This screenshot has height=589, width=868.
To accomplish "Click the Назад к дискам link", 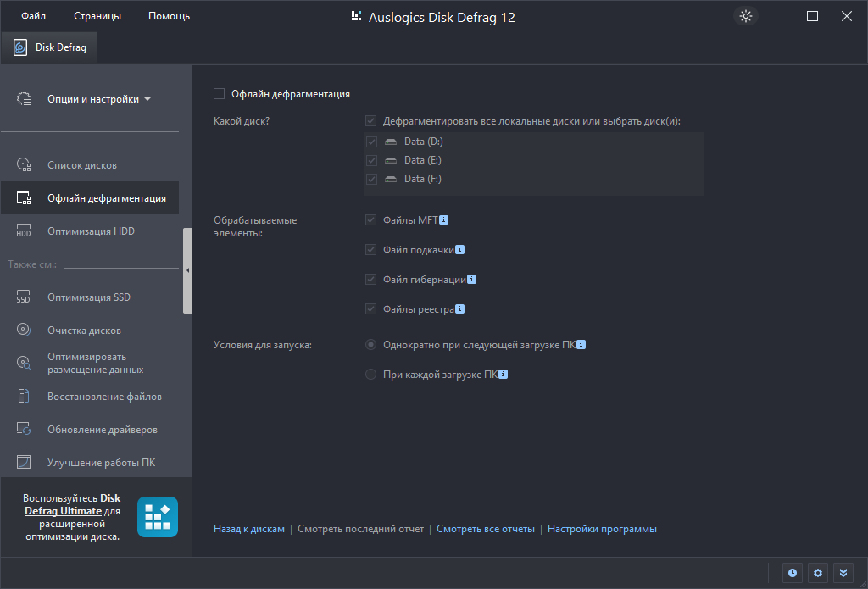I will tap(249, 529).
